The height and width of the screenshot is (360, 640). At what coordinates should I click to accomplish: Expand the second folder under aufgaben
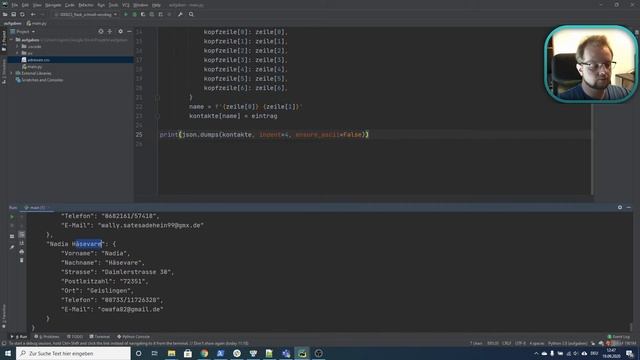pos(18,53)
